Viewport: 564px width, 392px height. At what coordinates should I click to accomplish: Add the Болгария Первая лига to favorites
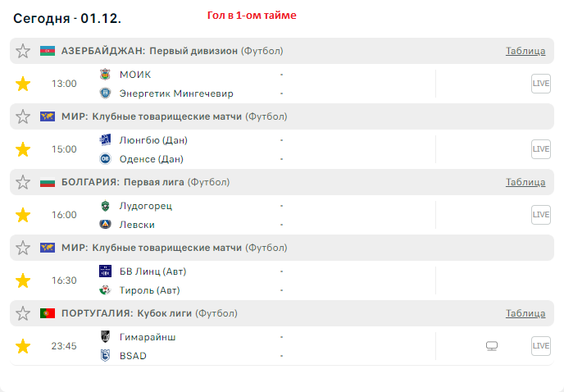pos(23,182)
